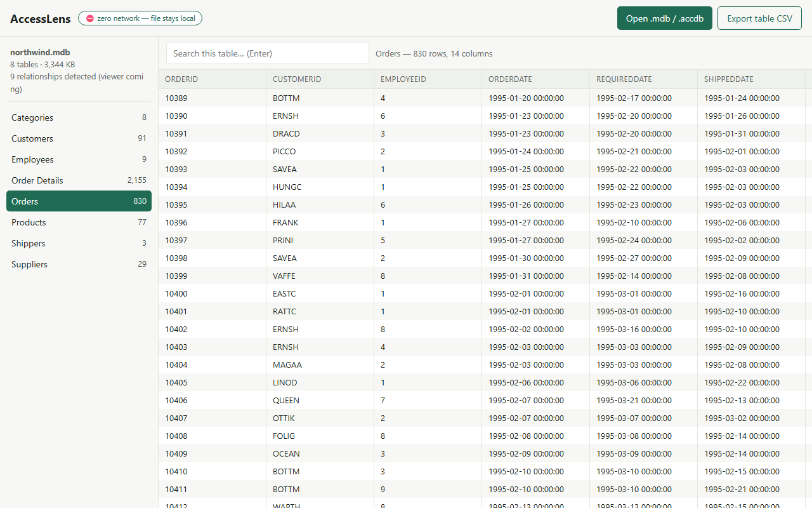Select order ID cell 10395
The image size is (812, 508).
tap(213, 204)
